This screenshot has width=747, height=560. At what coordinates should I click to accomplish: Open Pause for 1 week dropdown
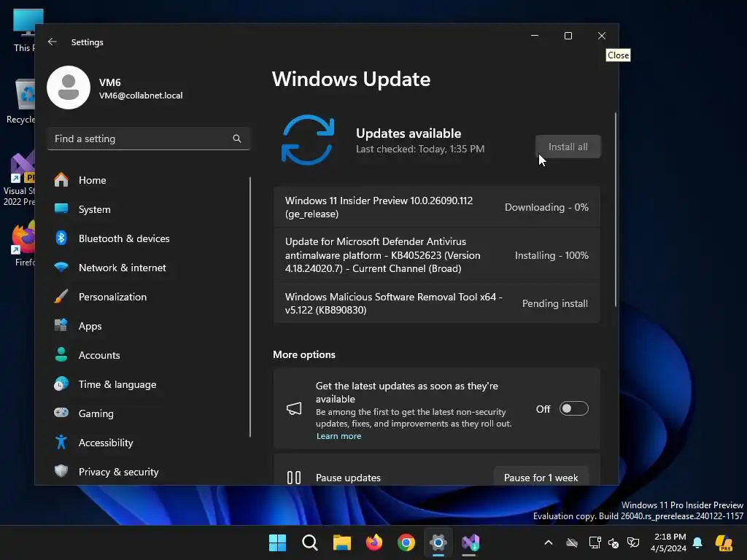541,478
